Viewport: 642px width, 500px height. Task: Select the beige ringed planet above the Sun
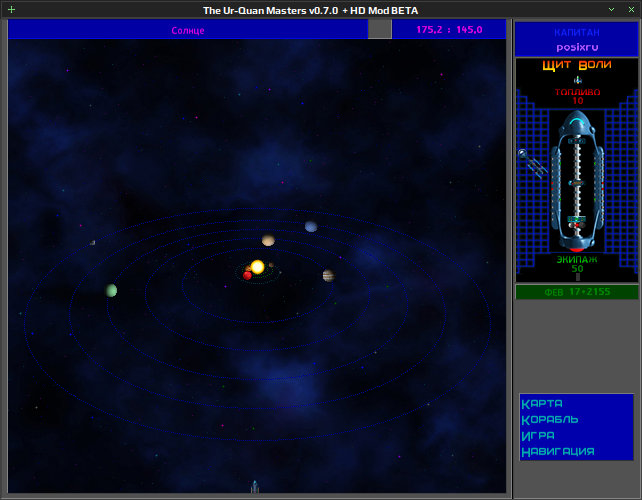[x=268, y=240]
